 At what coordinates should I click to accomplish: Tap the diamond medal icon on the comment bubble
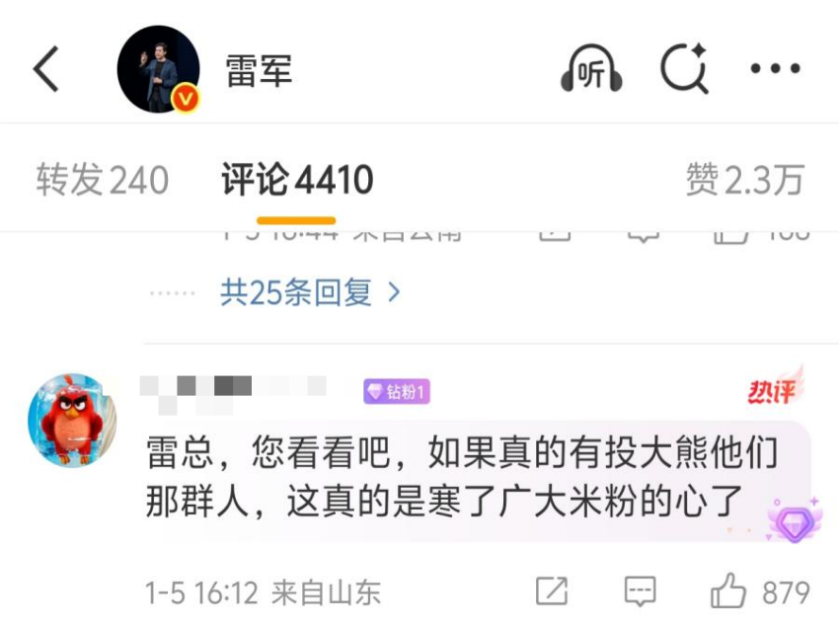(795, 520)
